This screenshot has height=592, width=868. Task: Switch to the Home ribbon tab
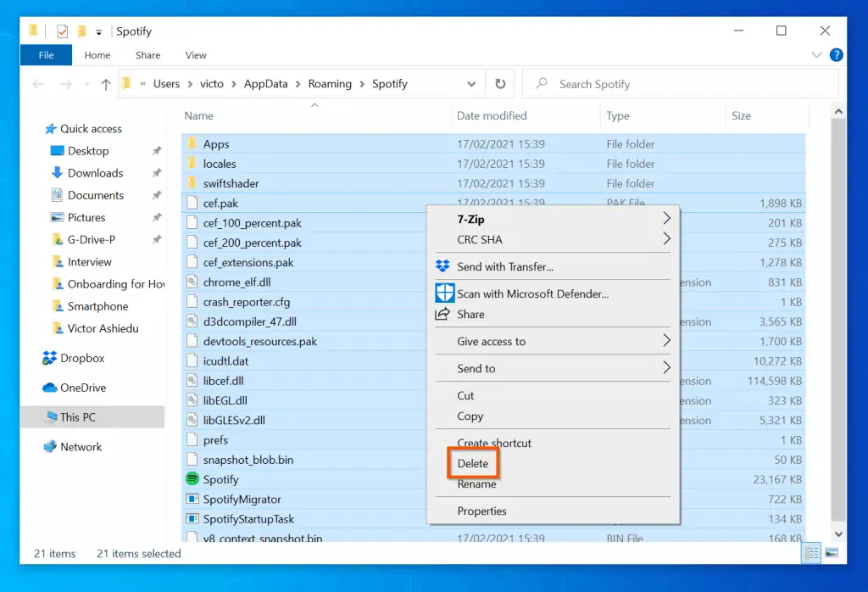tap(97, 55)
